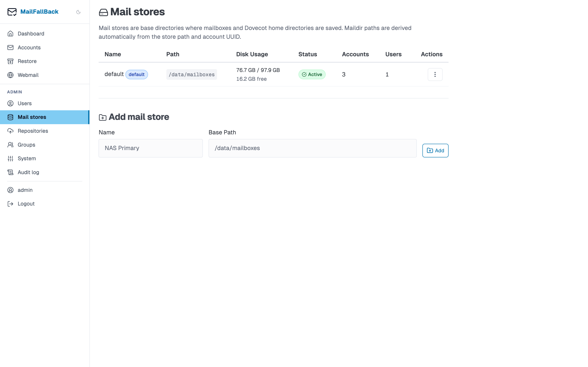Click the MailFallBack envelope logo
The image size is (588, 367).
point(12,12)
